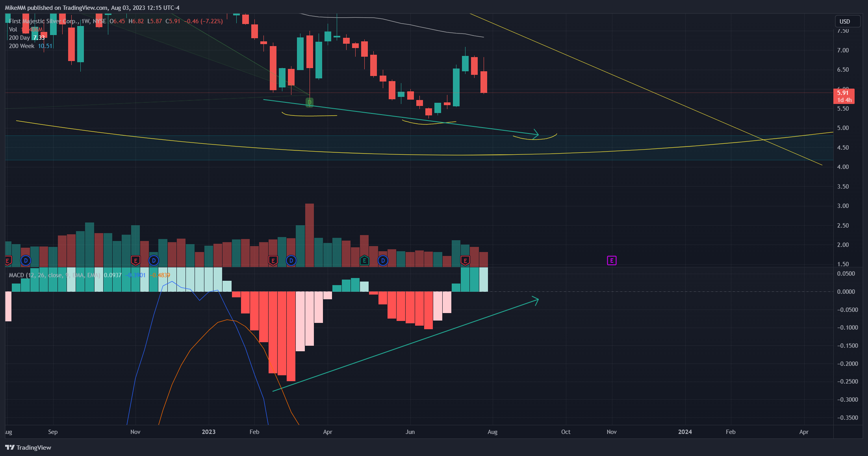868x456 pixels.
Task: Click the 6.50 price axis label
Action: (x=843, y=70)
